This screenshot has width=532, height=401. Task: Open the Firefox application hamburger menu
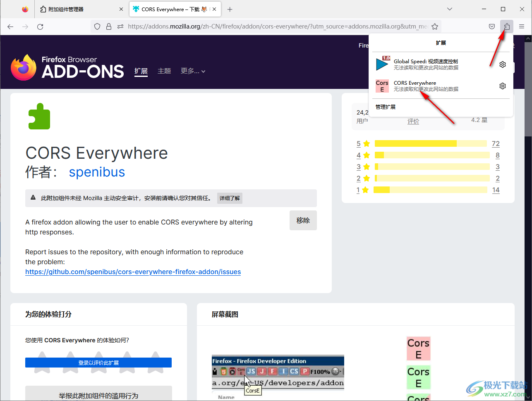click(x=522, y=26)
